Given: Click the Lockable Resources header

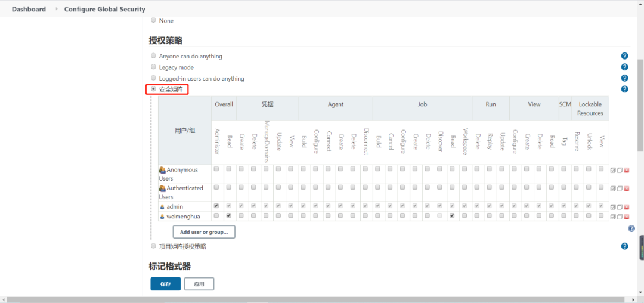Looking at the screenshot, I should (590, 109).
